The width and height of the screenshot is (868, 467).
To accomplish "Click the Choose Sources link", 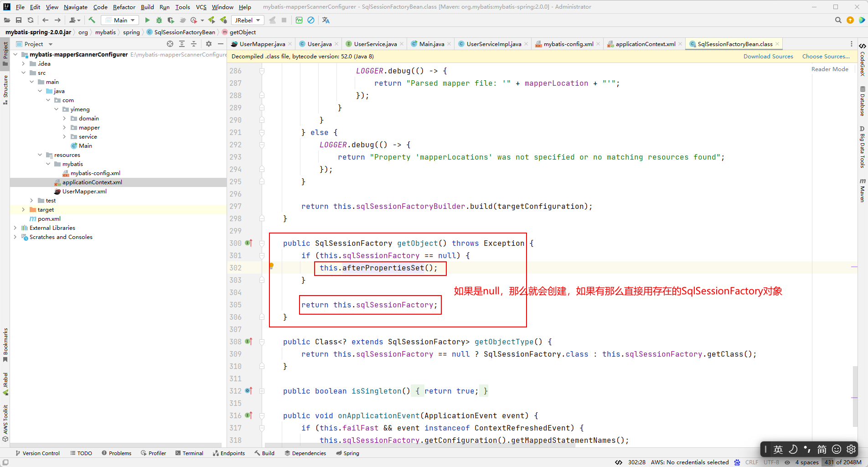I will [x=826, y=57].
